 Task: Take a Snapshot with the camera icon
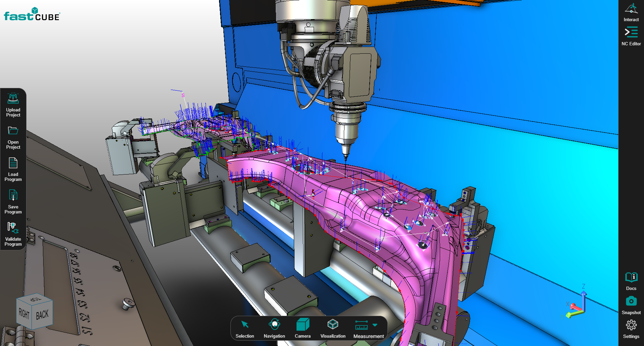click(x=631, y=301)
